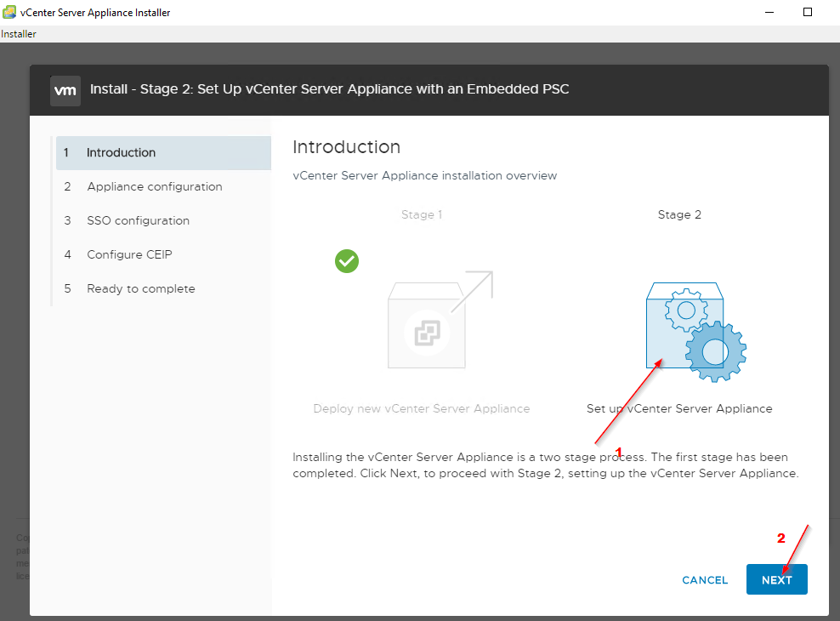Click 'Set up vCenter Server Appliance' caption
840x621 pixels.
point(679,409)
